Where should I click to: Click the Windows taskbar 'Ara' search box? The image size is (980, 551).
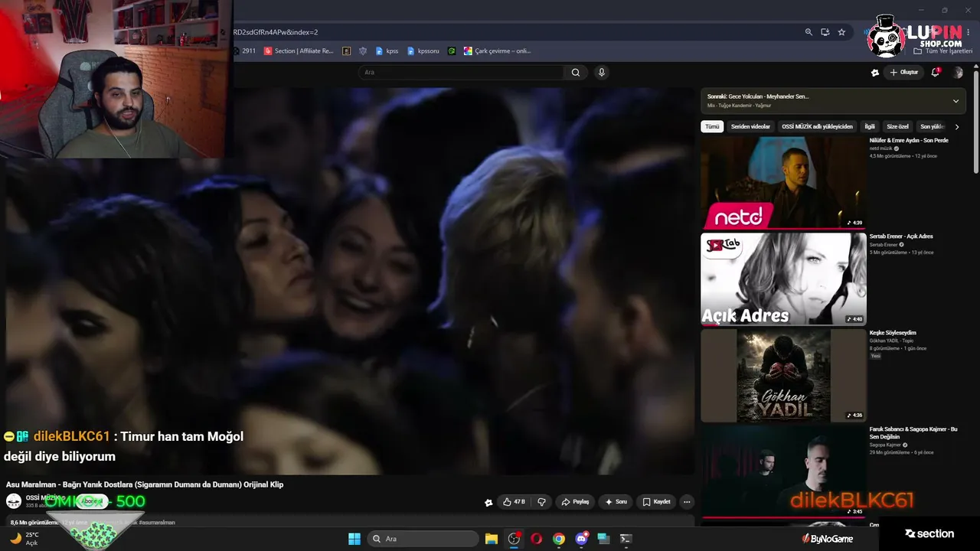423,539
